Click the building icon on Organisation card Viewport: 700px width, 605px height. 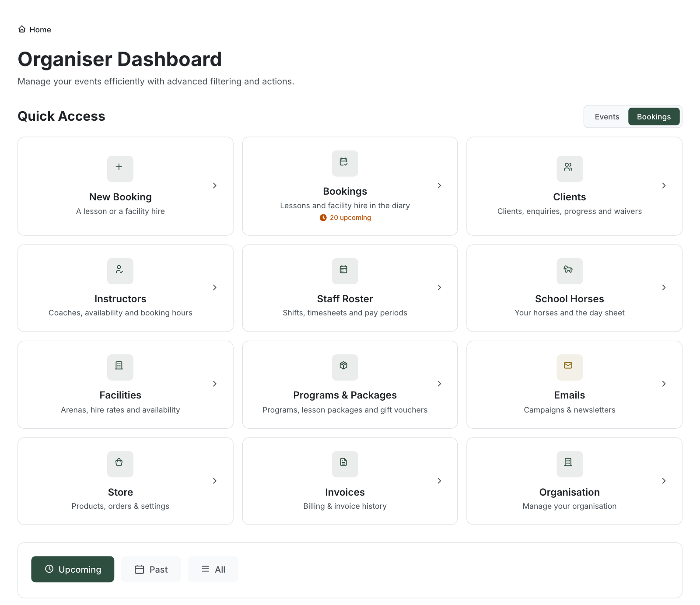(568, 462)
